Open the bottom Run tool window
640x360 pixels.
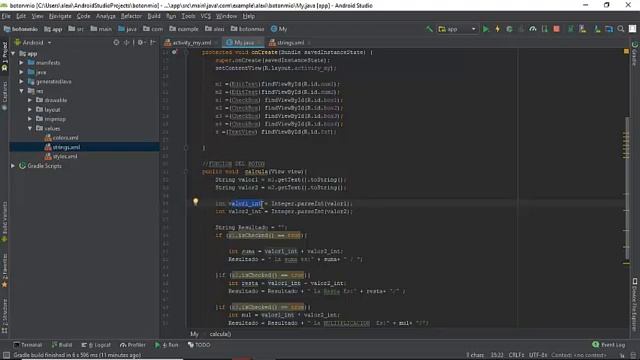tap(167, 345)
